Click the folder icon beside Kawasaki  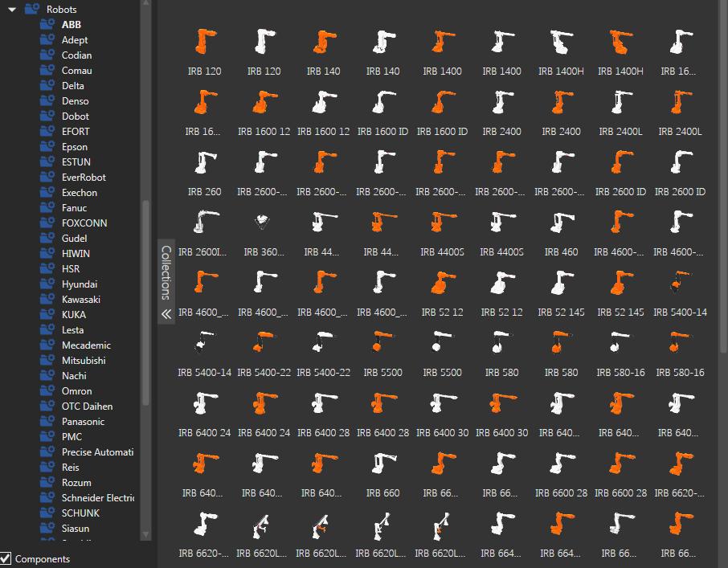click(47, 299)
